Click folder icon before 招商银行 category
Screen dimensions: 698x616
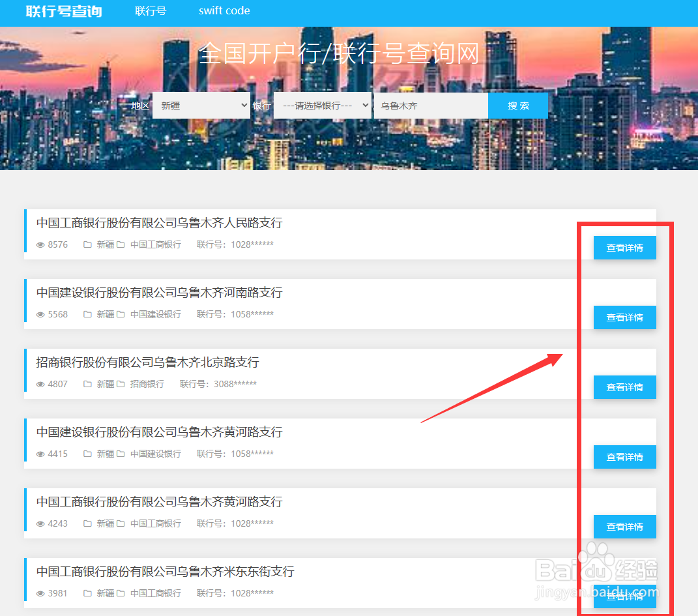(x=121, y=384)
